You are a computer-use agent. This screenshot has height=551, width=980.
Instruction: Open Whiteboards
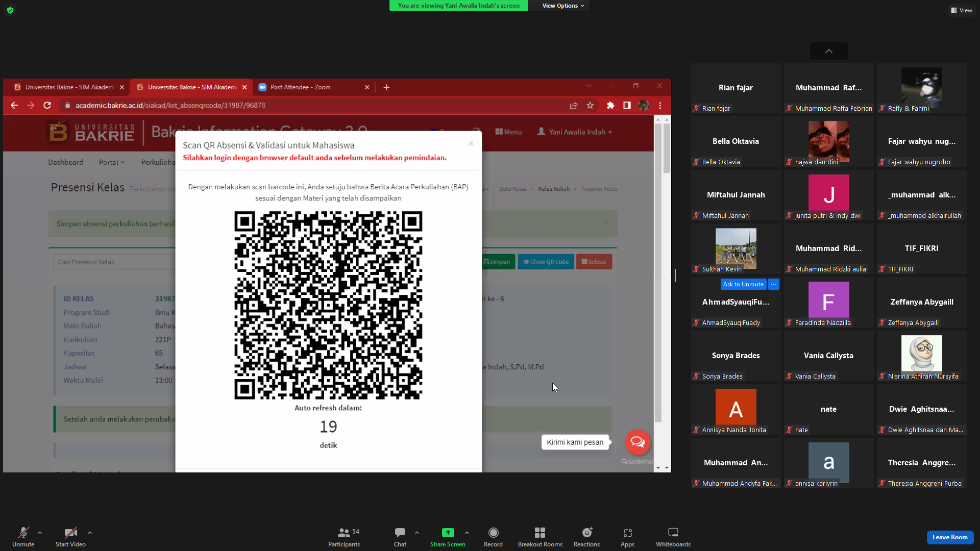point(673,537)
